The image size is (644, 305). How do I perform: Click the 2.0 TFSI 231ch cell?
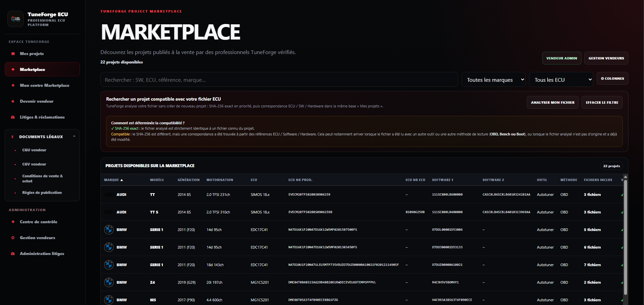218,195
